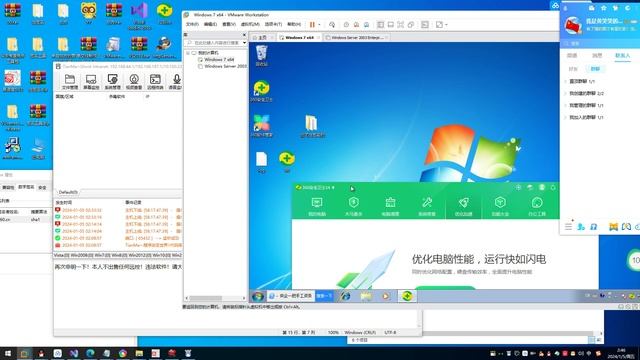Select Default(0) tab in remote-control window

coord(68,192)
